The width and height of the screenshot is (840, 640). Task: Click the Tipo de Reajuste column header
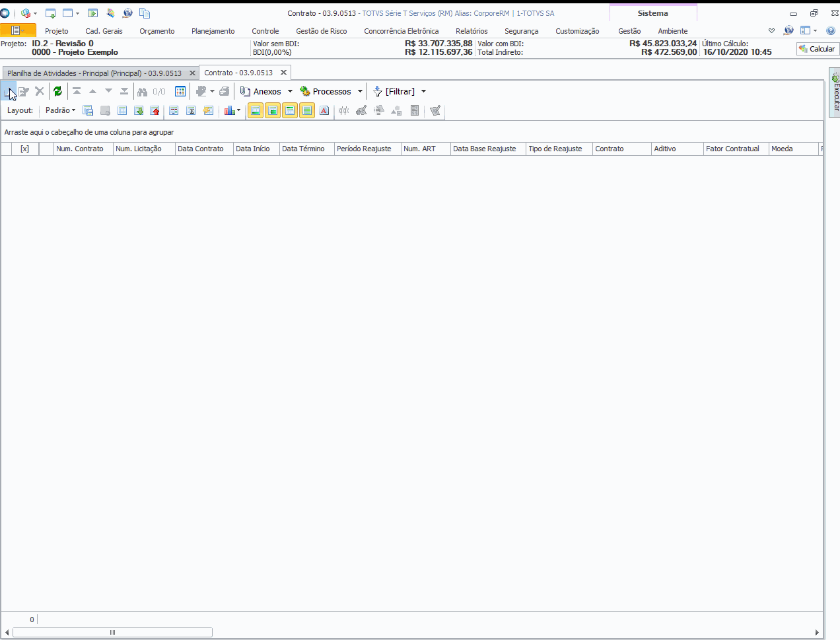[559, 149]
